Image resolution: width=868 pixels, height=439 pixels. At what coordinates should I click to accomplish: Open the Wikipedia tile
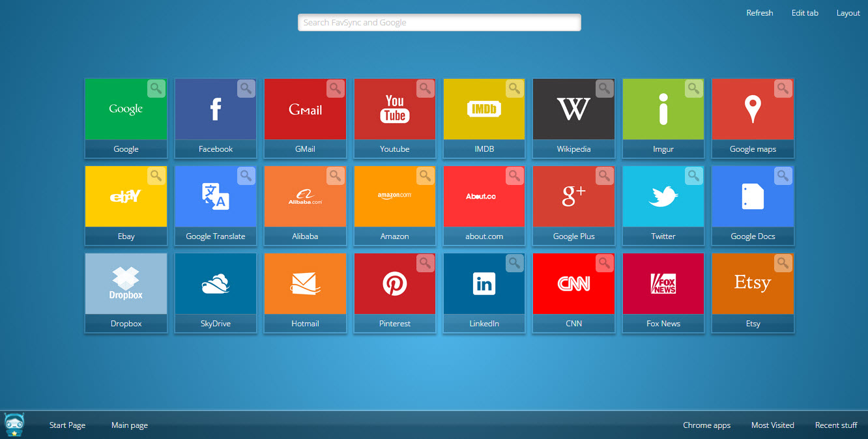pyautogui.click(x=573, y=110)
